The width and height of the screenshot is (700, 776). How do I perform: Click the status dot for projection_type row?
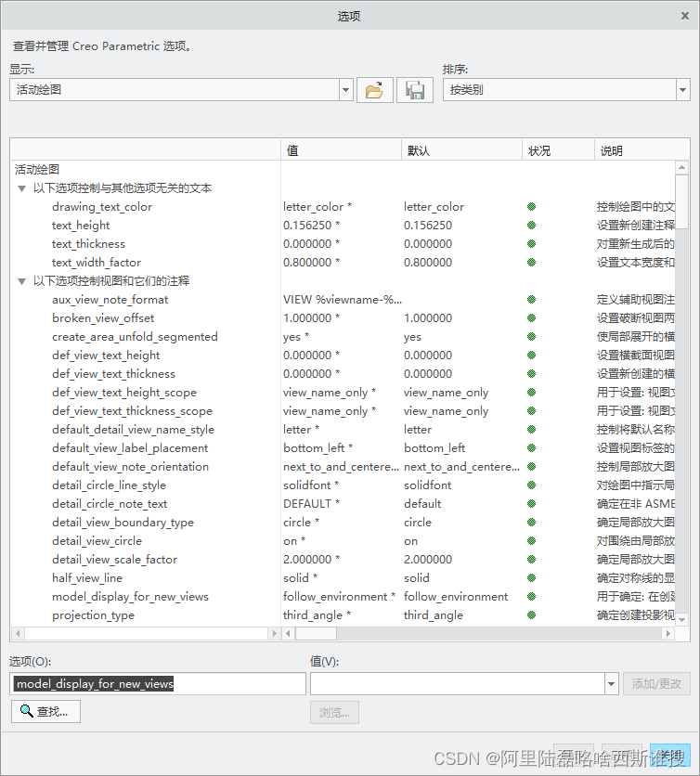coord(532,615)
